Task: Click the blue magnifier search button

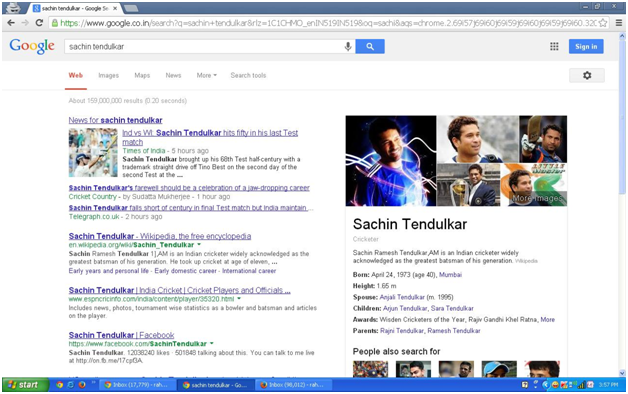Action: 370,46
